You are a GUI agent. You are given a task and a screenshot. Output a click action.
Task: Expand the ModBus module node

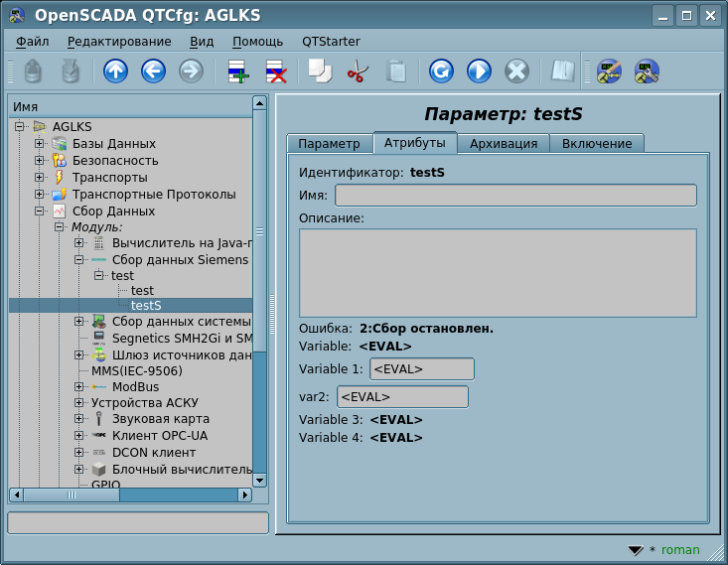(x=79, y=386)
